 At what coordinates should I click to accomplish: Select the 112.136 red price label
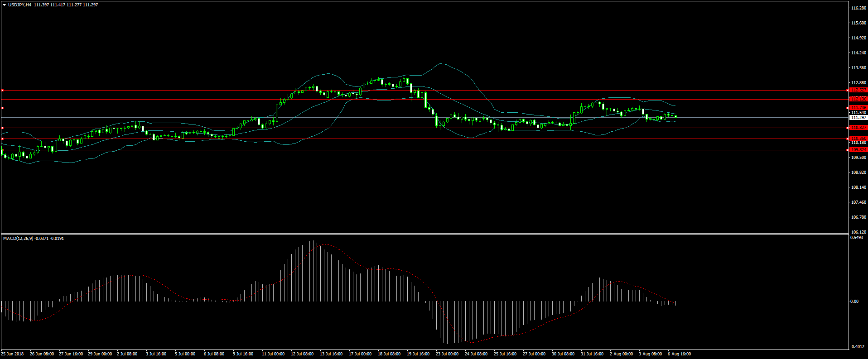(858, 99)
